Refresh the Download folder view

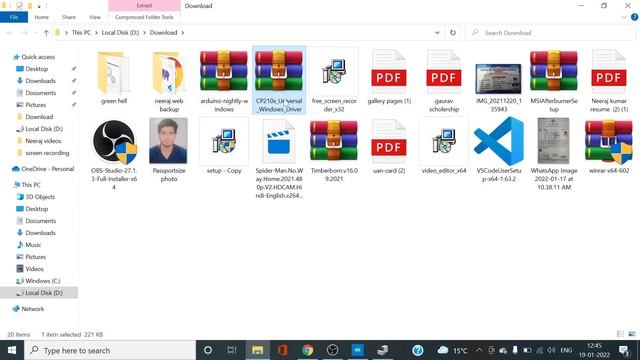453,33
